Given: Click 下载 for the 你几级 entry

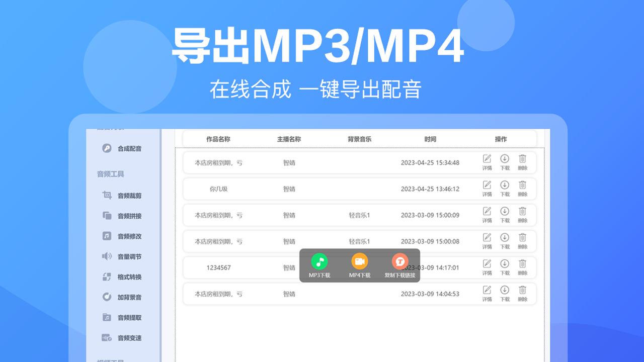Looking at the screenshot, I should click(505, 186).
